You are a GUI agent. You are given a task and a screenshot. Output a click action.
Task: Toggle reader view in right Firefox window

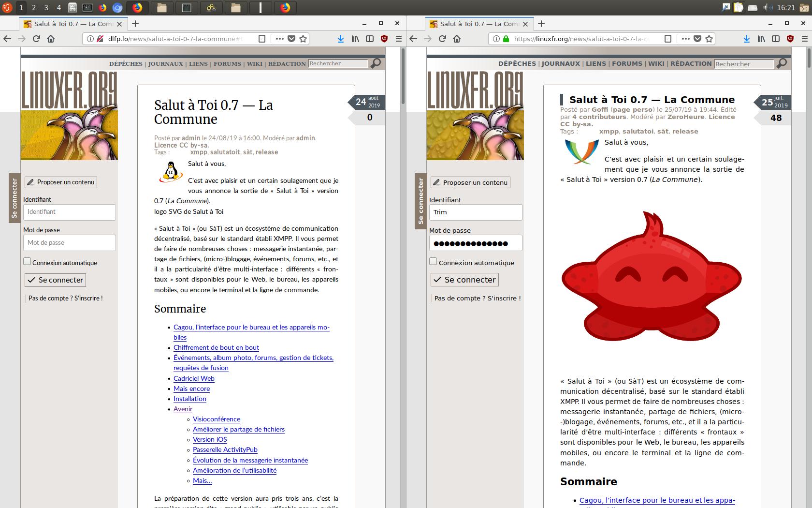tap(668, 39)
